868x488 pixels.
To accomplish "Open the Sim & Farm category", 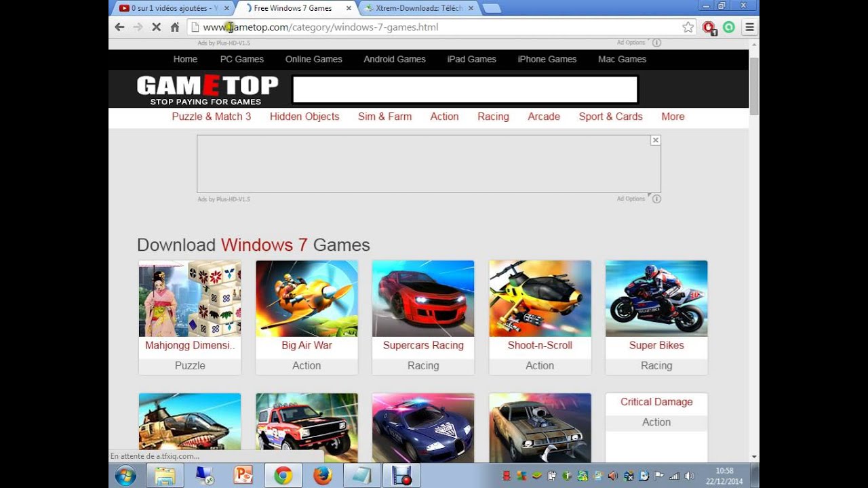I will (384, 117).
